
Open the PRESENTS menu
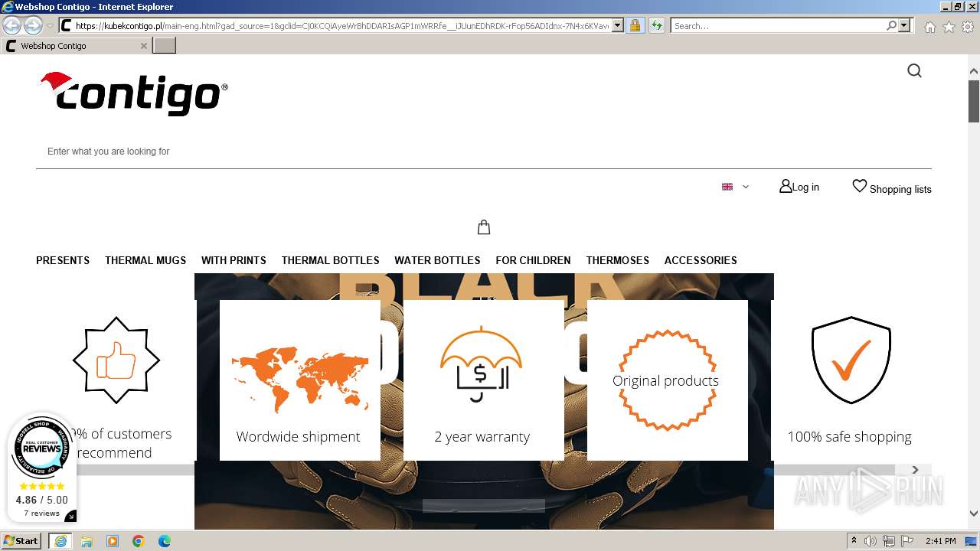(x=63, y=260)
